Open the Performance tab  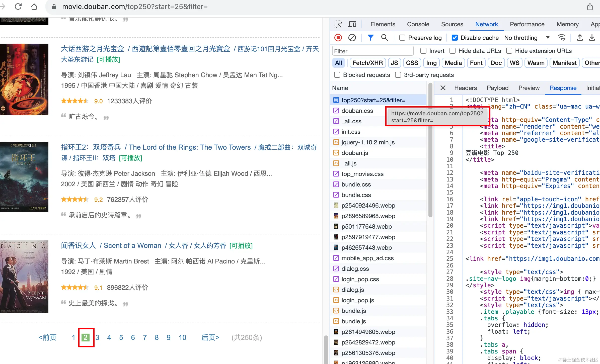[527, 24]
